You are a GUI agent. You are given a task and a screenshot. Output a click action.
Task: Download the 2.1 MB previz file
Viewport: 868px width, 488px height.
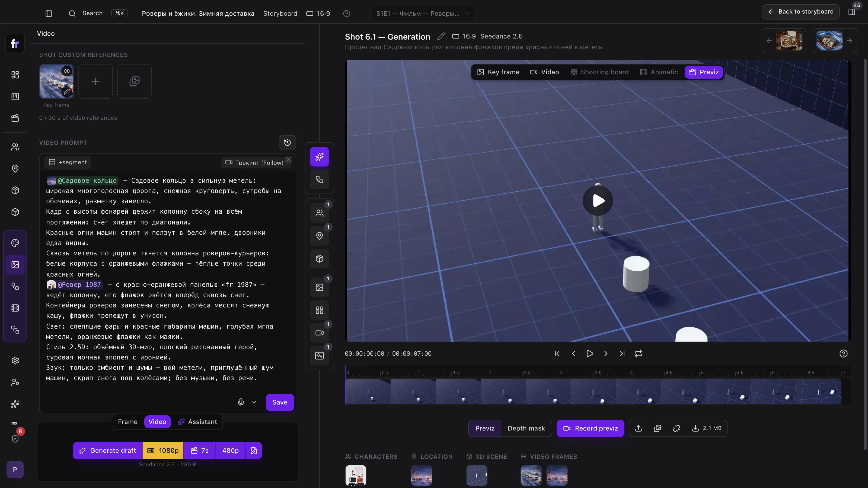click(707, 428)
